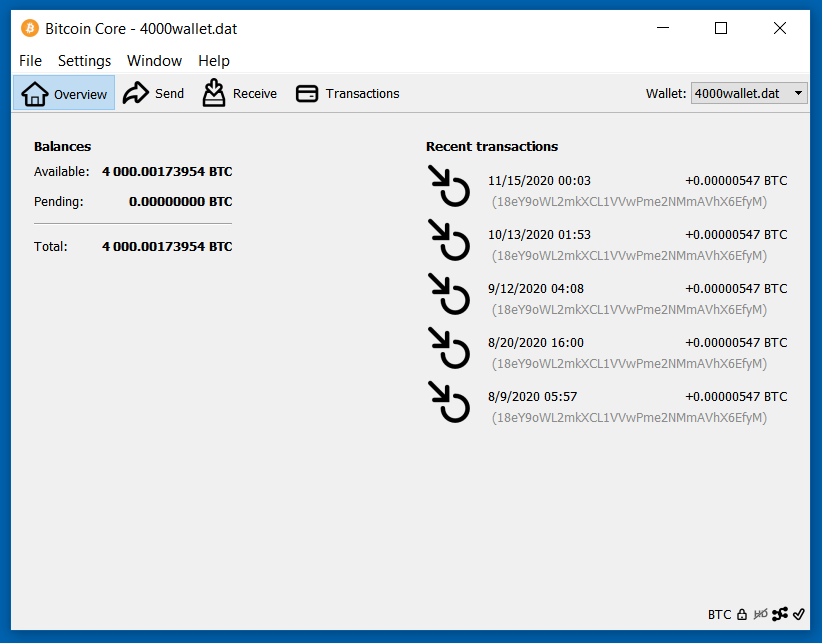Open the Window menu

coord(154,61)
